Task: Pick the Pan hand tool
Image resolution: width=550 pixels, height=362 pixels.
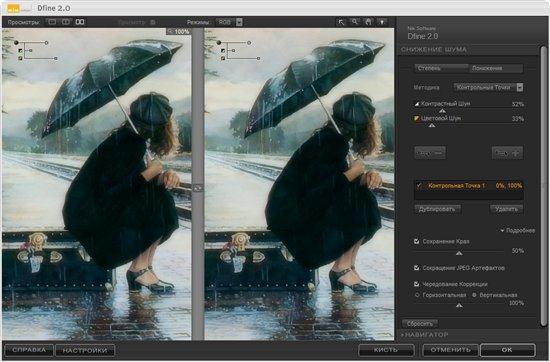Action: (x=368, y=22)
